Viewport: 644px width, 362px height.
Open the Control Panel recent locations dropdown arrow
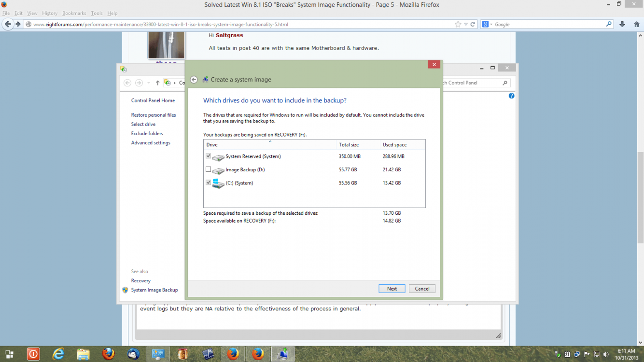(x=148, y=83)
